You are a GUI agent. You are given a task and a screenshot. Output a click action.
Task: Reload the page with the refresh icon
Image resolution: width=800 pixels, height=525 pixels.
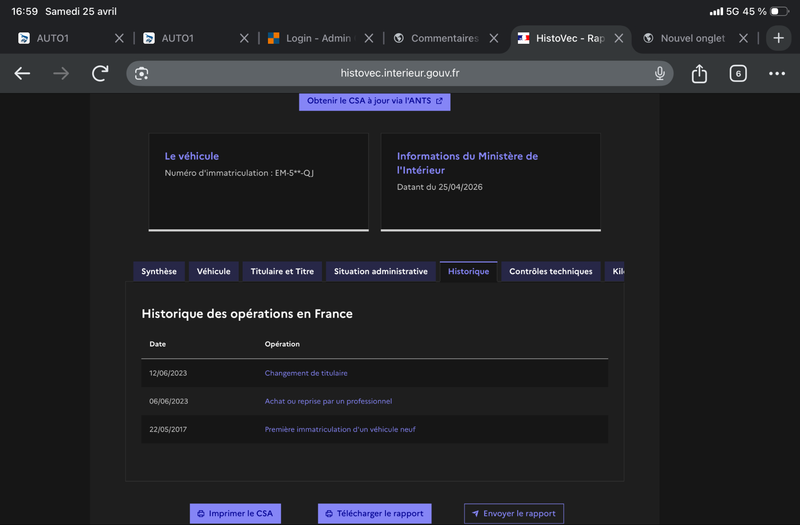point(100,73)
